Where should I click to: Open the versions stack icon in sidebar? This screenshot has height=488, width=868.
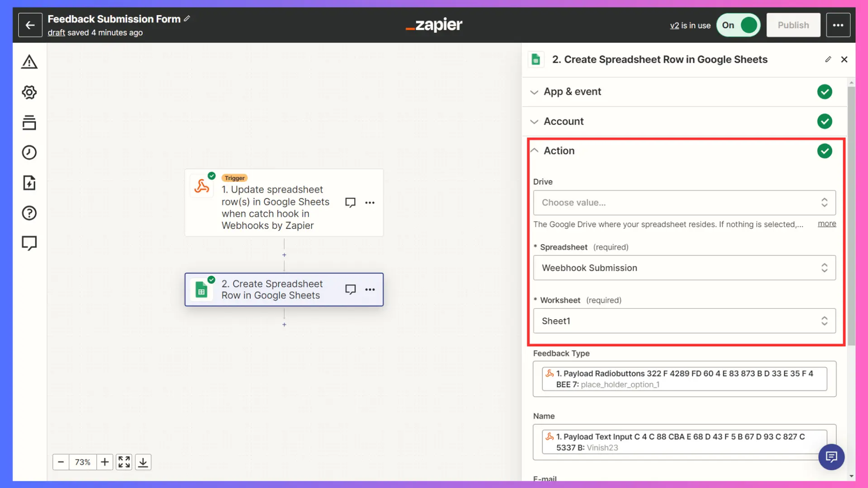[x=29, y=122]
